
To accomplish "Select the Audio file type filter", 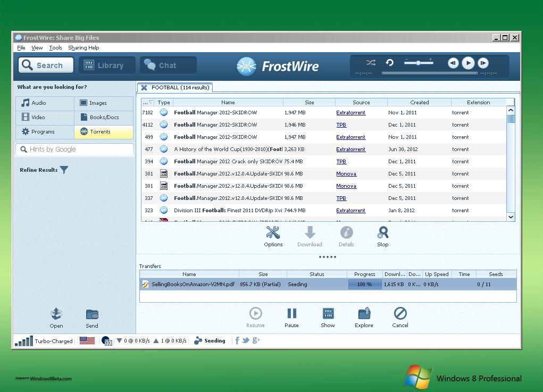I will coord(45,103).
